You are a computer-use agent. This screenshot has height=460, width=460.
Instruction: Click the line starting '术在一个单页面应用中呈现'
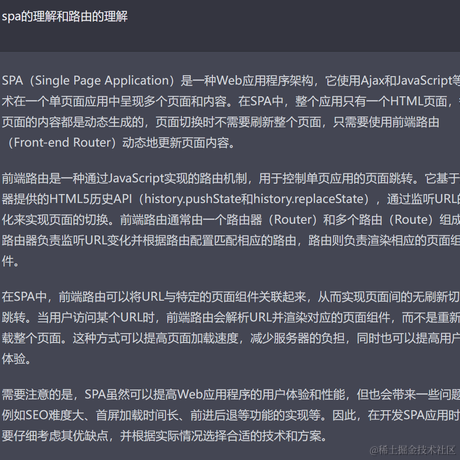pos(231,101)
